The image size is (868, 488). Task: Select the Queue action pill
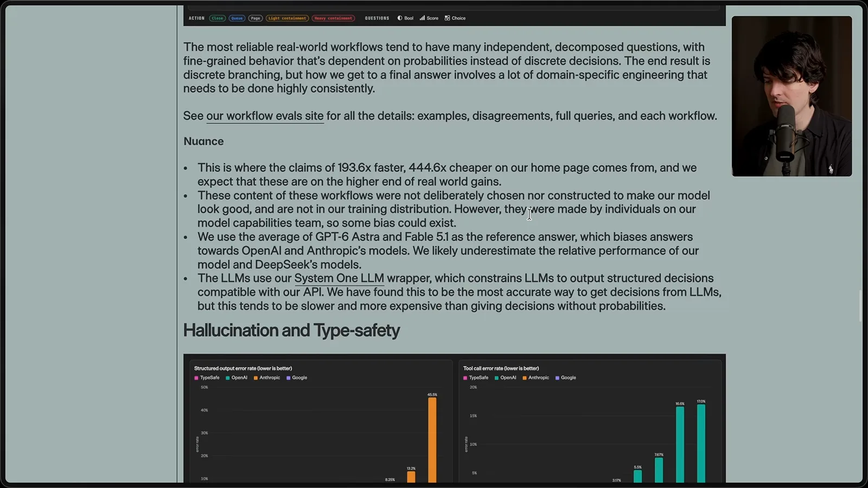[237, 18]
